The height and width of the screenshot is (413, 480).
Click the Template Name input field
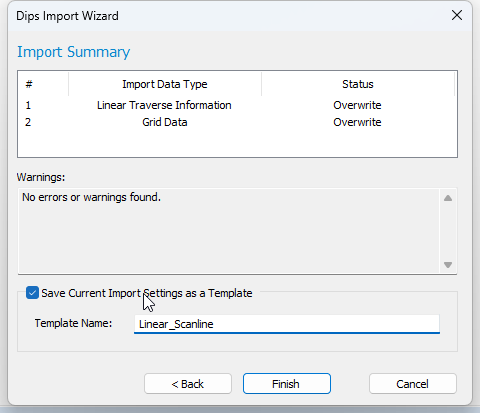click(287, 324)
